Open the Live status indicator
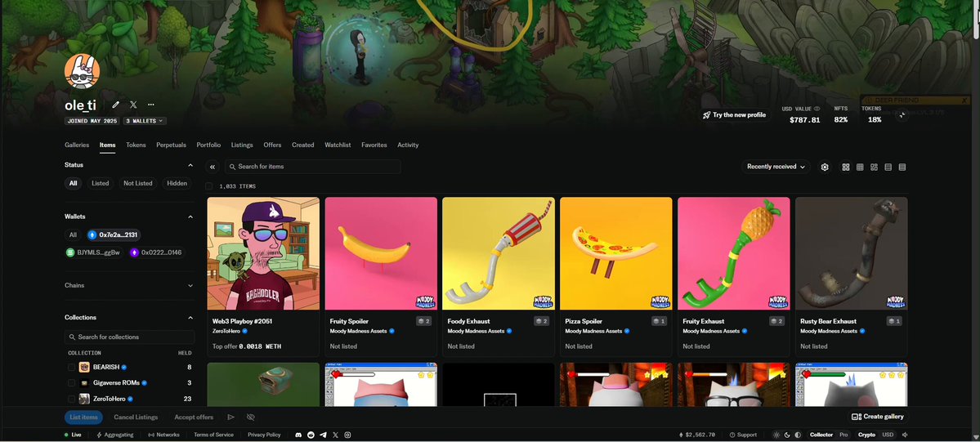Image resolution: width=980 pixels, height=442 pixels. click(x=73, y=435)
